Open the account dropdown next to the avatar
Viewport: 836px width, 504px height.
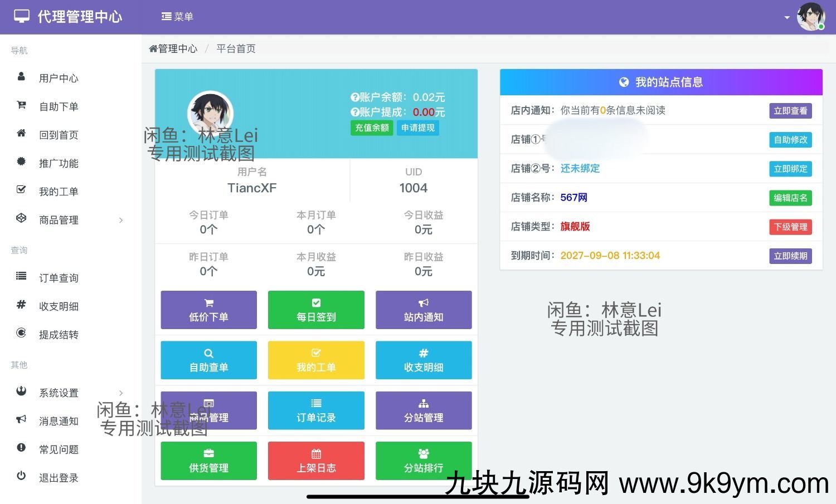786,17
